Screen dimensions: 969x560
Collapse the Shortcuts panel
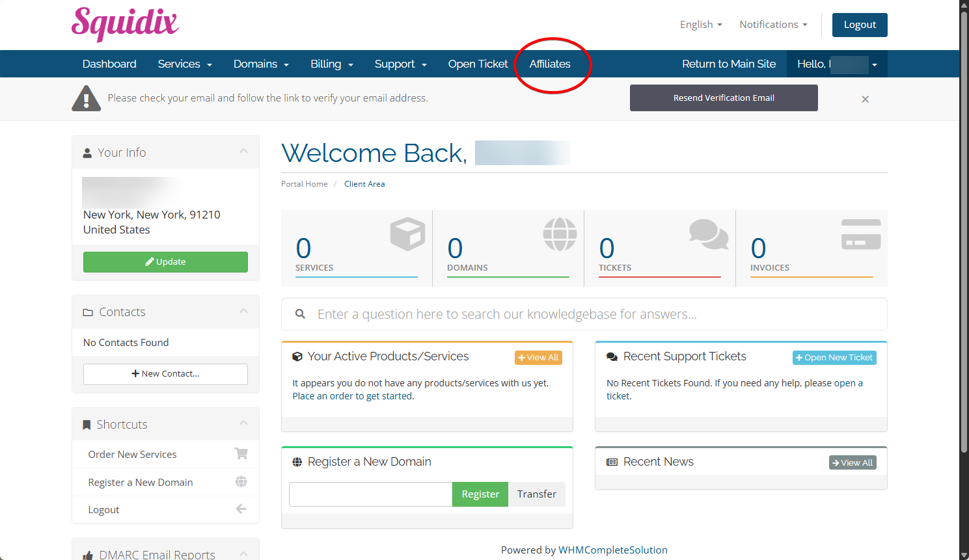click(243, 423)
